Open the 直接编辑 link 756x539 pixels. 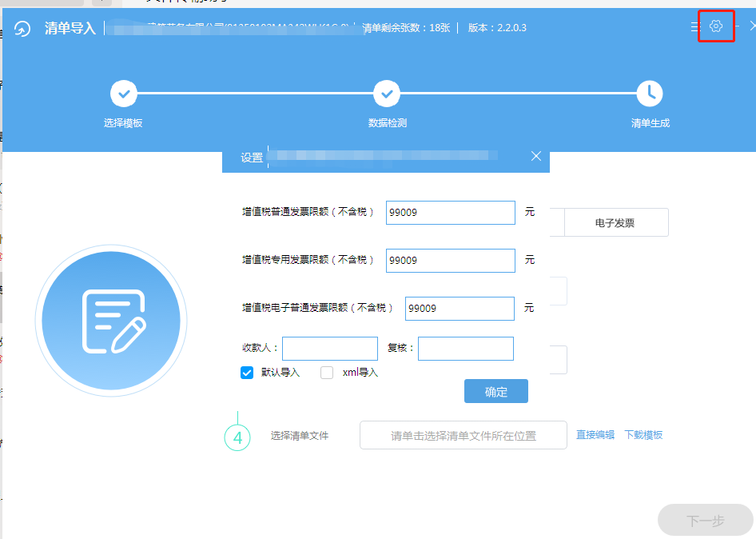[595, 435]
